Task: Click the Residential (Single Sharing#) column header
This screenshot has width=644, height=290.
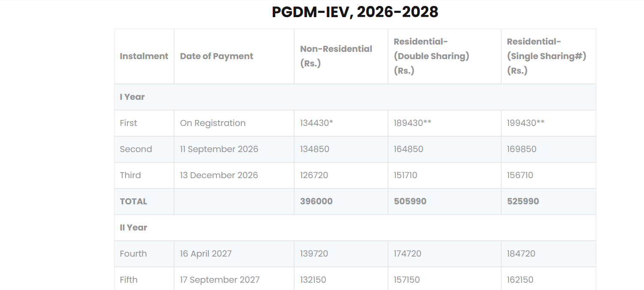Action: tap(546, 56)
